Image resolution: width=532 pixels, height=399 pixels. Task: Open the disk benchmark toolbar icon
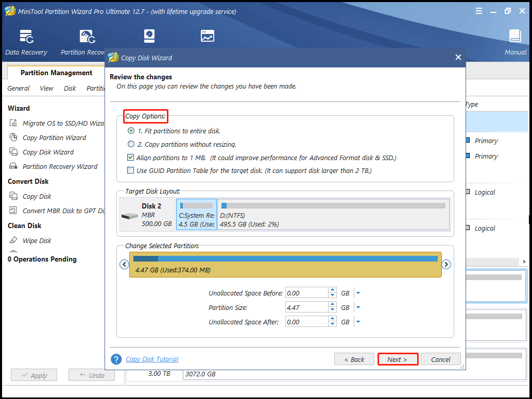[149, 37]
